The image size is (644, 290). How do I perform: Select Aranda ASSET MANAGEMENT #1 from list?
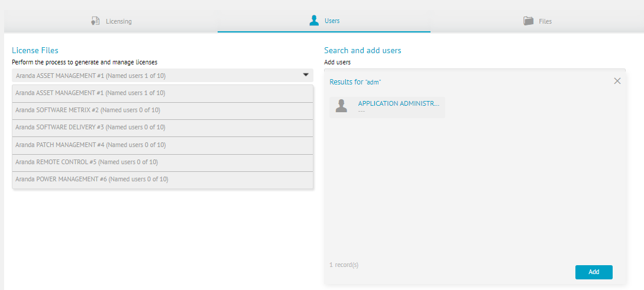point(163,93)
